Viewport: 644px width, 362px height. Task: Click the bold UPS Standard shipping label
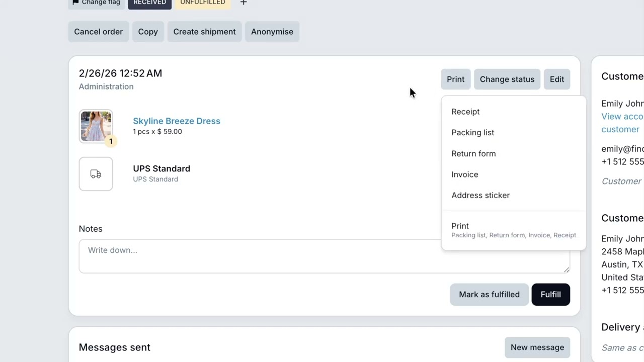pyautogui.click(x=162, y=169)
